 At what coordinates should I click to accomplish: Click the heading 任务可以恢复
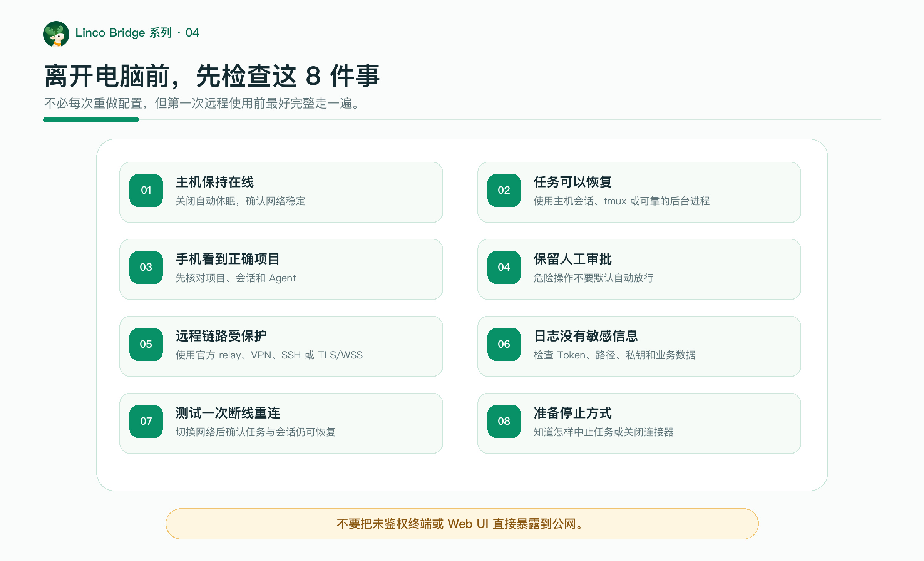coord(573,182)
